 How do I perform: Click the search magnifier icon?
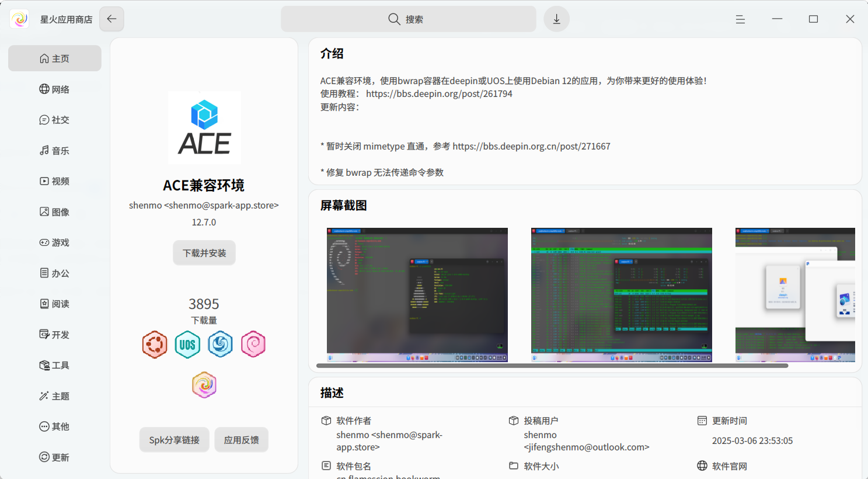[x=394, y=19]
